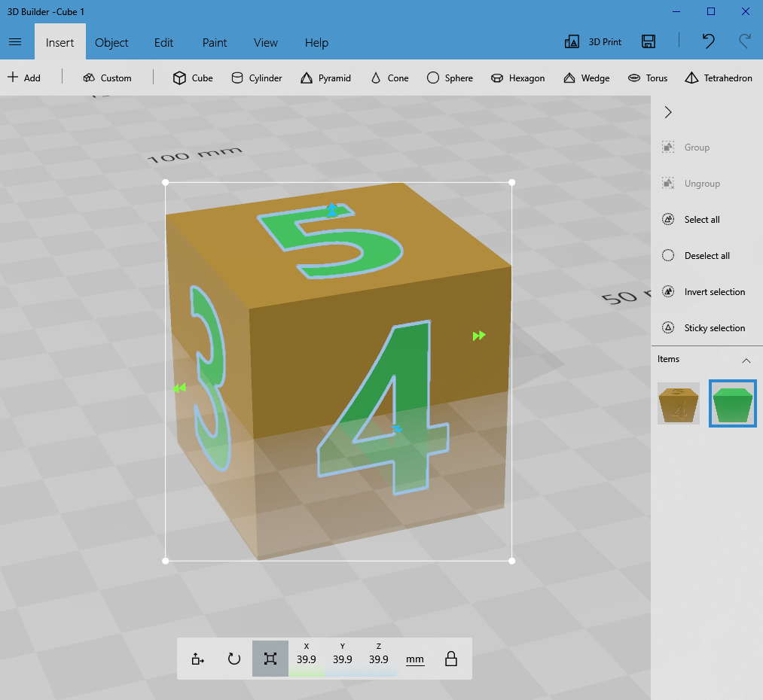Insert a Cube shape

[193, 78]
